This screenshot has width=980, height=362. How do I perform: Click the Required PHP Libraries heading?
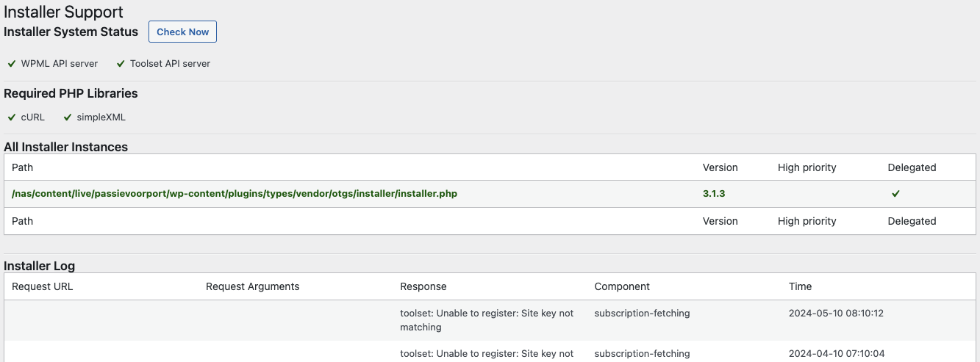(71, 93)
